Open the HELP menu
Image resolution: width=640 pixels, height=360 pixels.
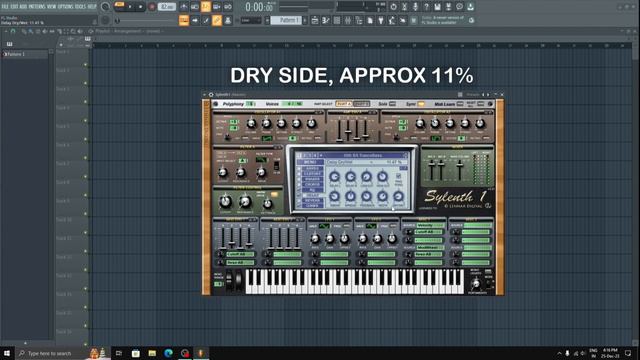point(92,7)
